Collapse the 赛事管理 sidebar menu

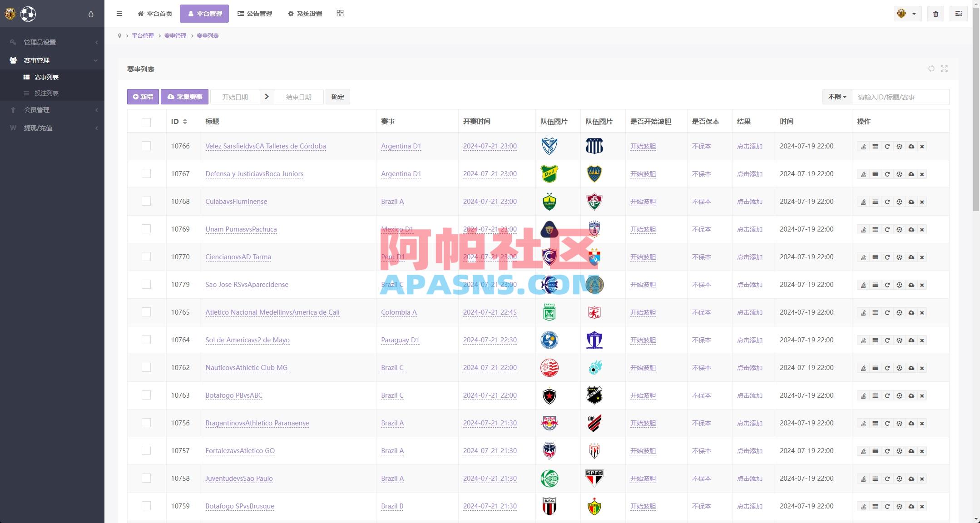(52, 60)
